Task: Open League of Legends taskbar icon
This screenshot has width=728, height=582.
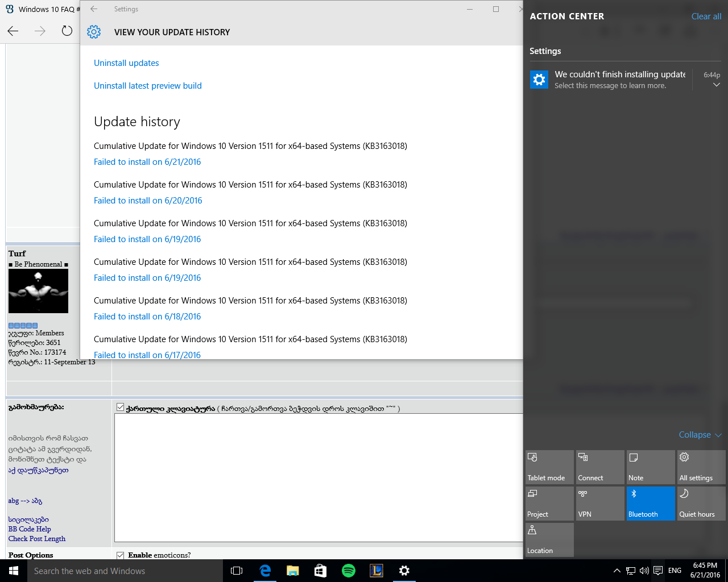Action: (377, 571)
